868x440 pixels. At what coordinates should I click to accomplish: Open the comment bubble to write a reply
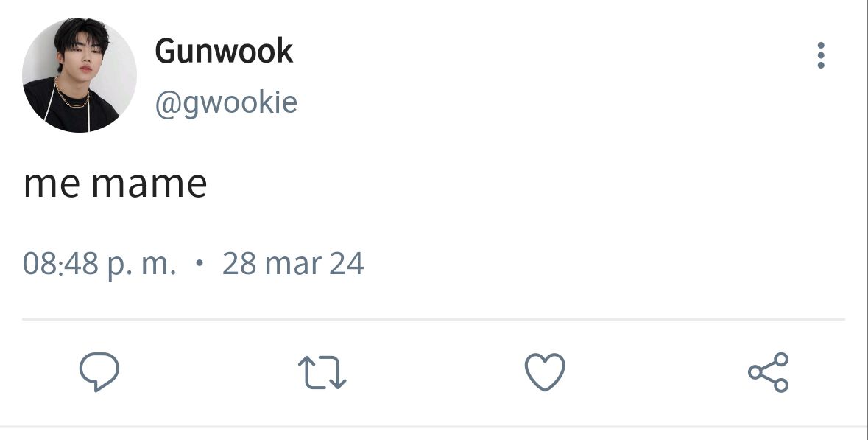tap(99, 372)
